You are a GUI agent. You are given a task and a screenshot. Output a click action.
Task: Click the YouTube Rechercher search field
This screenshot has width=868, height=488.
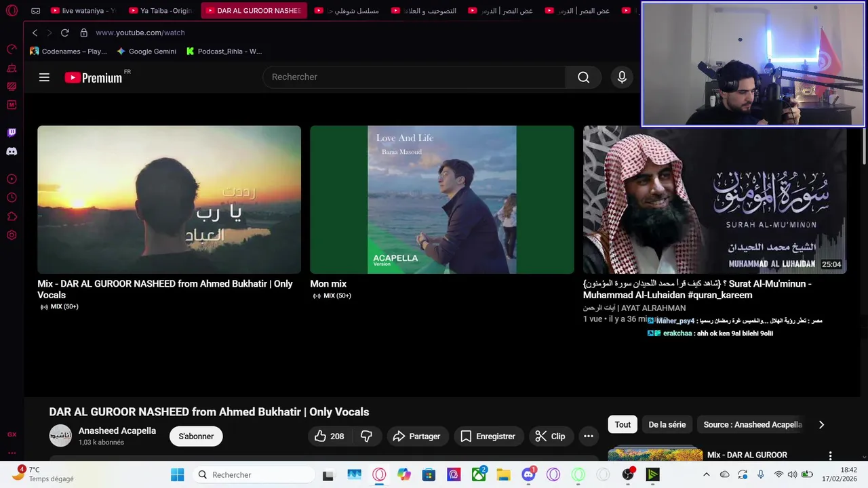pyautogui.click(x=414, y=77)
